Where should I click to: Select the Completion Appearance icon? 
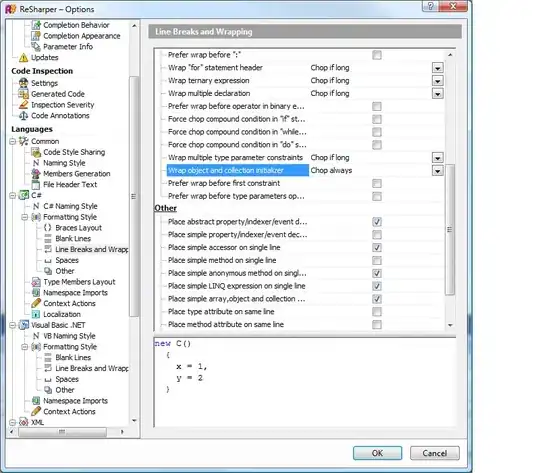tap(36, 36)
